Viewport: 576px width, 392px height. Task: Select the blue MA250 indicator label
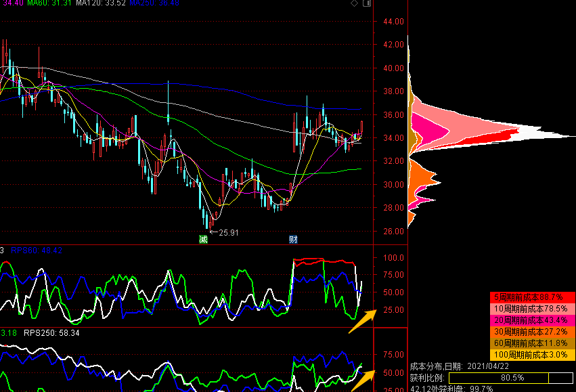(x=155, y=4)
